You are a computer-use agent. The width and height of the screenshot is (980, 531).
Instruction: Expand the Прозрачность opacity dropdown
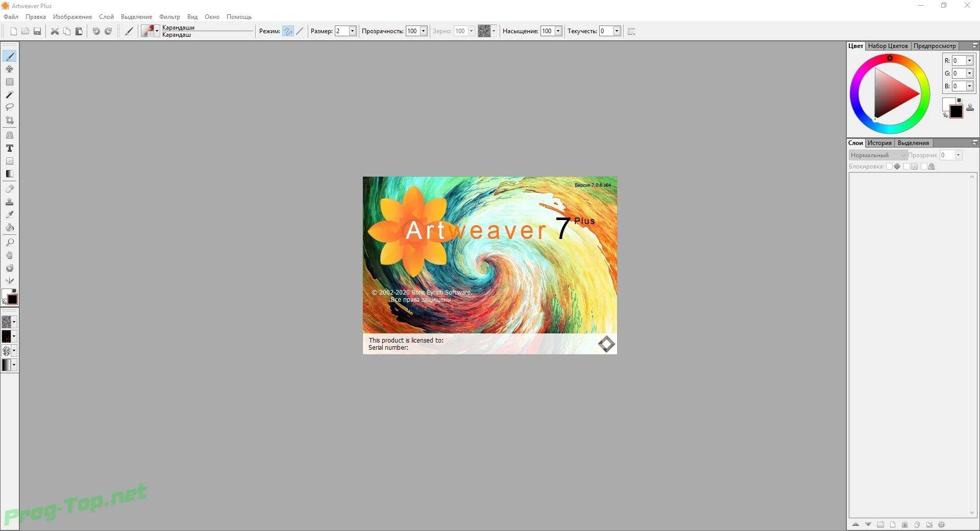click(423, 31)
